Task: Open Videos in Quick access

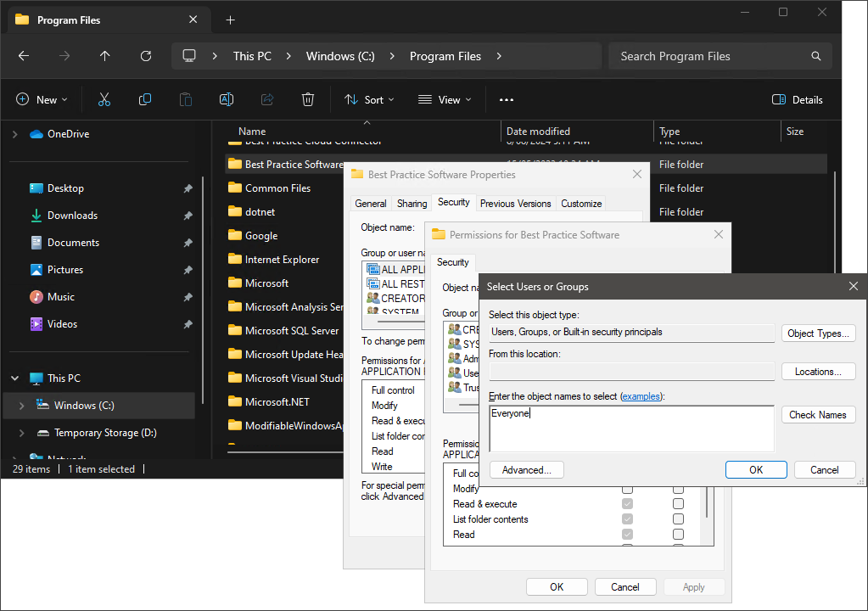Action: pyautogui.click(x=62, y=324)
